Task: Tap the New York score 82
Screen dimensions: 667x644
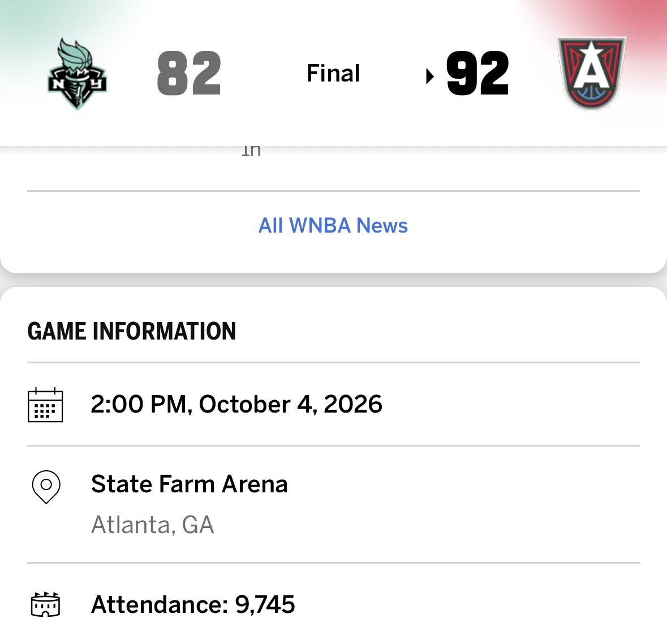Action: (189, 73)
